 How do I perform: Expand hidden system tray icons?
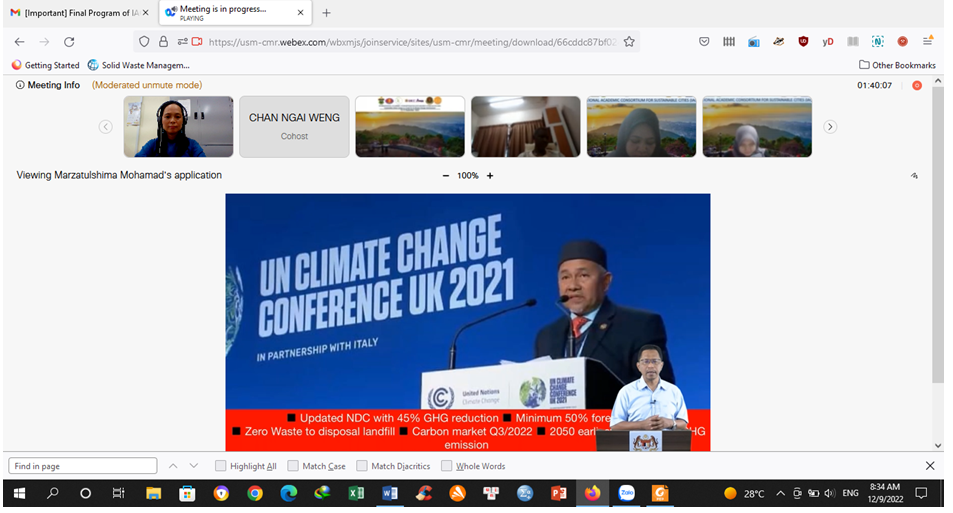point(780,494)
